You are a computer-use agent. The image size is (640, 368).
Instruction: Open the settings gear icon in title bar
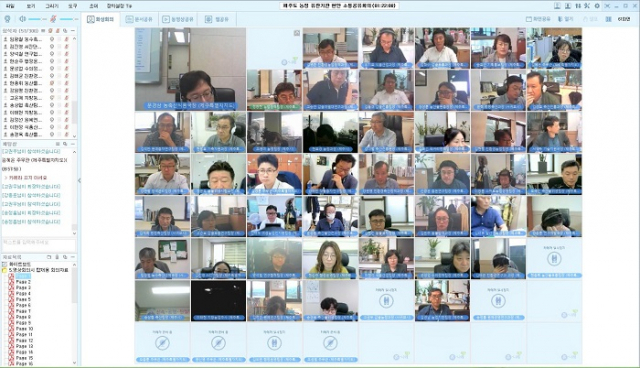point(597,6)
